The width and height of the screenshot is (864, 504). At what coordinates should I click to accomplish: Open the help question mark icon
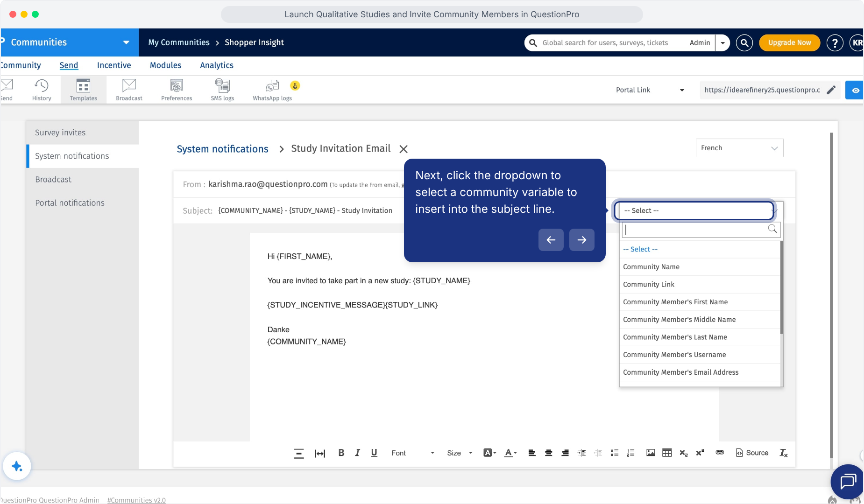[835, 43]
